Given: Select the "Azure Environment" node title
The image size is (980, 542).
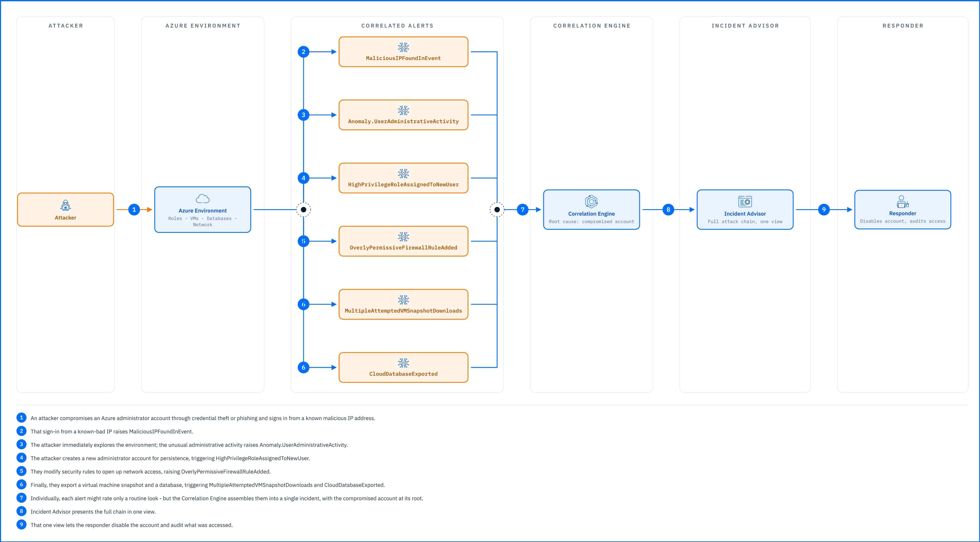Looking at the screenshot, I should coord(202,210).
